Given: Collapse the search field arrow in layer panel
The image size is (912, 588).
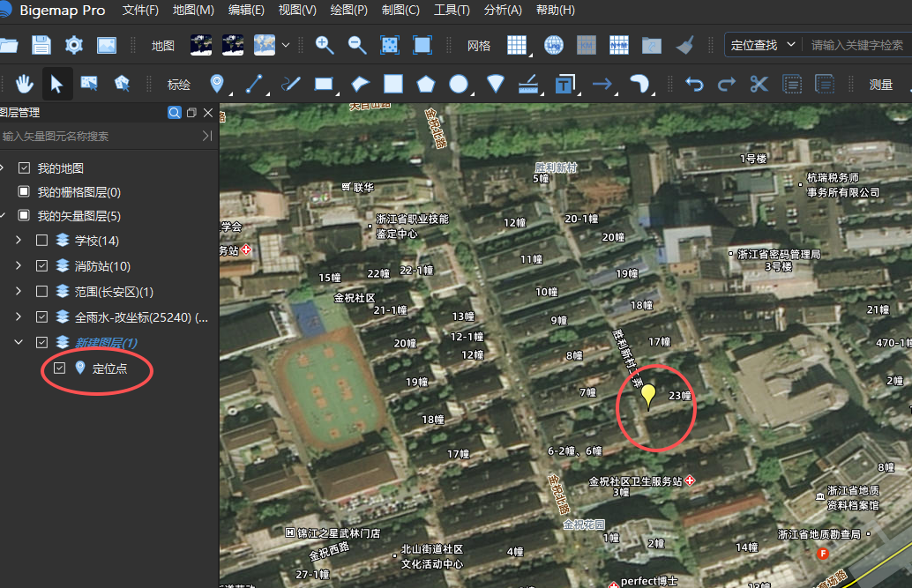Looking at the screenshot, I should pyautogui.click(x=207, y=136).
